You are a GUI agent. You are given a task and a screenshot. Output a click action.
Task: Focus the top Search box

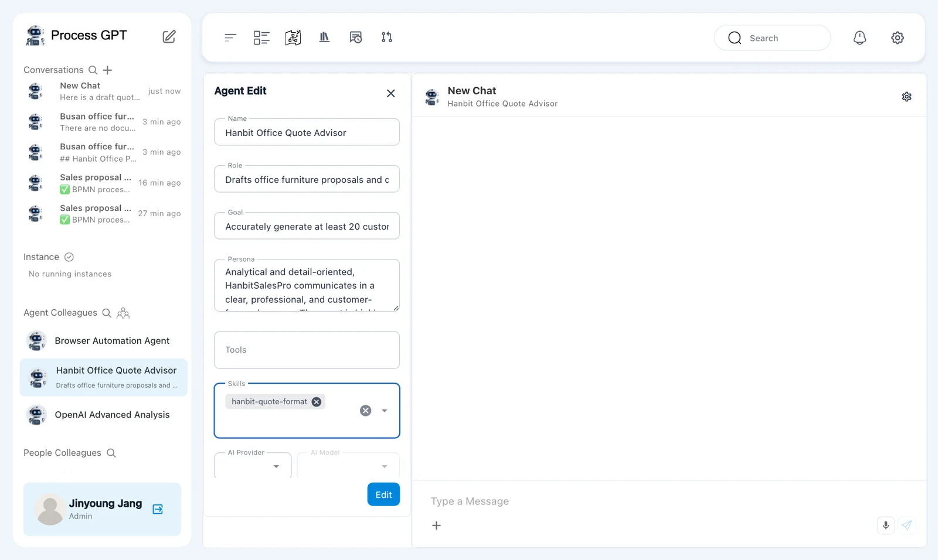772,38
